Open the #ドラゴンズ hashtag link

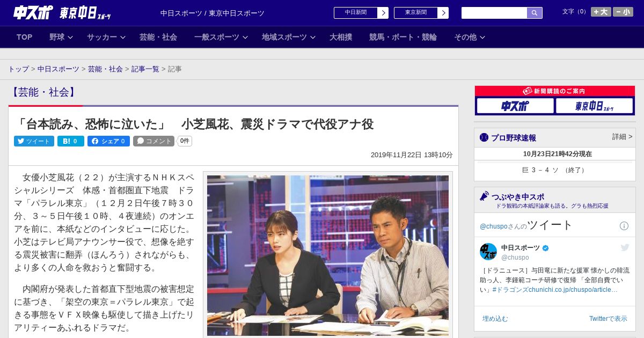coord(510,290)
